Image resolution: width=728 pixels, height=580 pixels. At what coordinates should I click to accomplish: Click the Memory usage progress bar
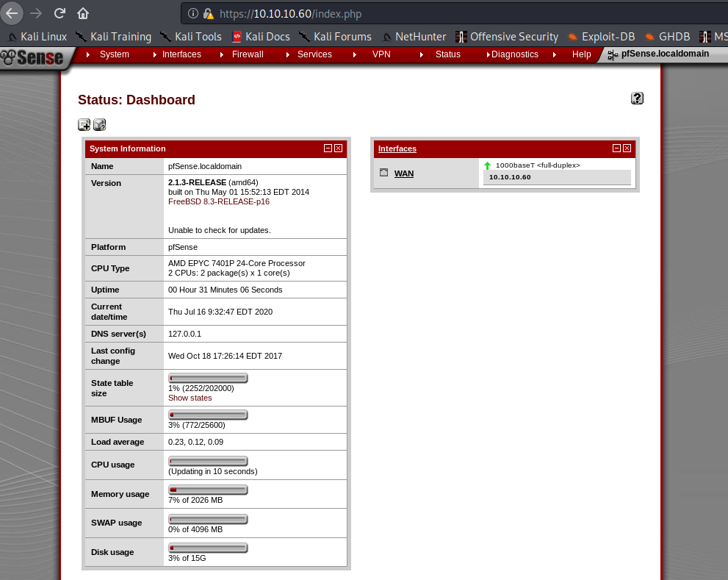tap(208, 490)
